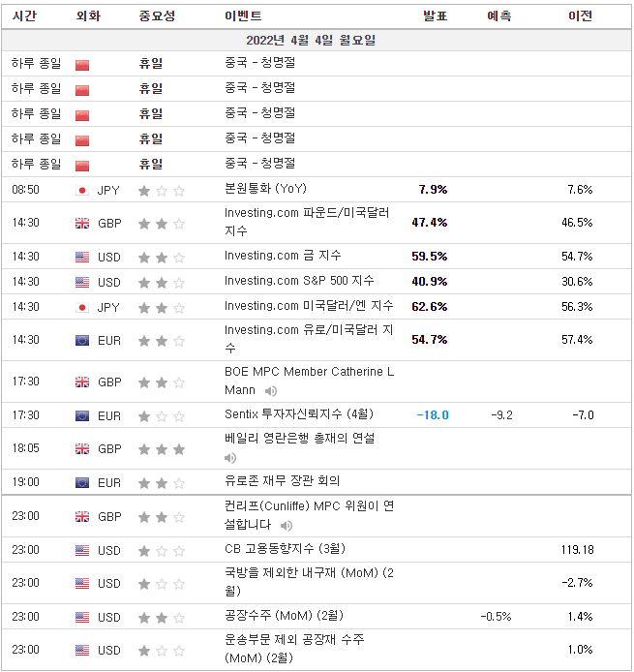Click the 46.5% previous value for 파운드/미국달러

pyautogui.click(x=577, y=223)
